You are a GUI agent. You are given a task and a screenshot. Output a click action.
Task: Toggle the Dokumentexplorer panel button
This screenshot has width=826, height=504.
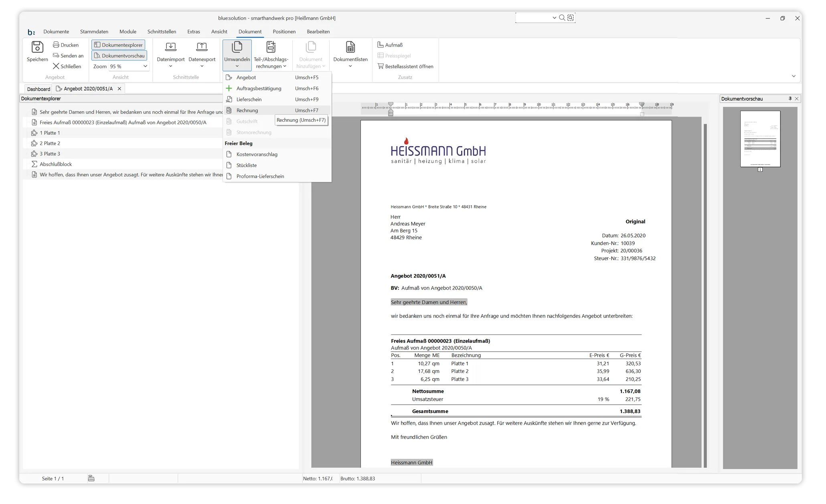coord(118,45)
